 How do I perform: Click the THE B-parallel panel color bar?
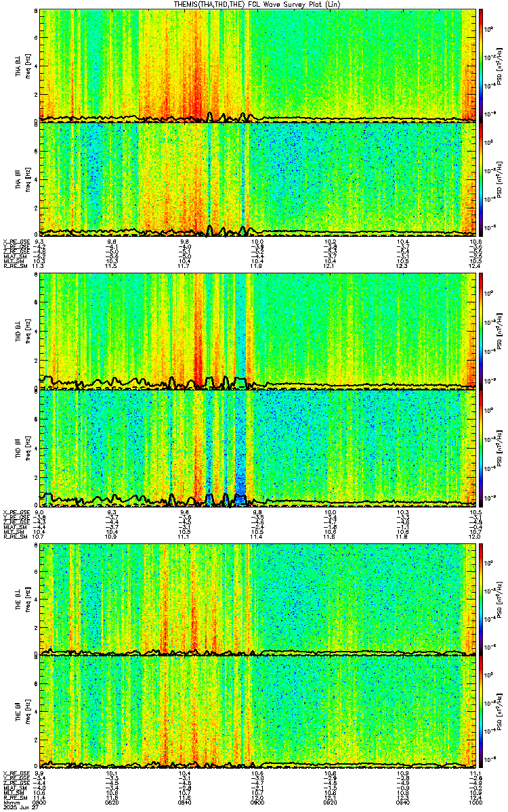tap(481, 713)
